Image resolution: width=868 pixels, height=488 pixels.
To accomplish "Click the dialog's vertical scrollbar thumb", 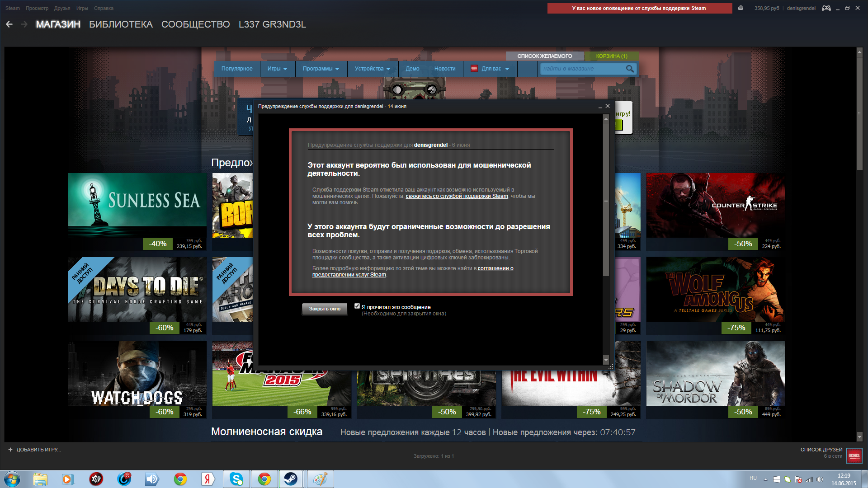I will click(606, 201).
